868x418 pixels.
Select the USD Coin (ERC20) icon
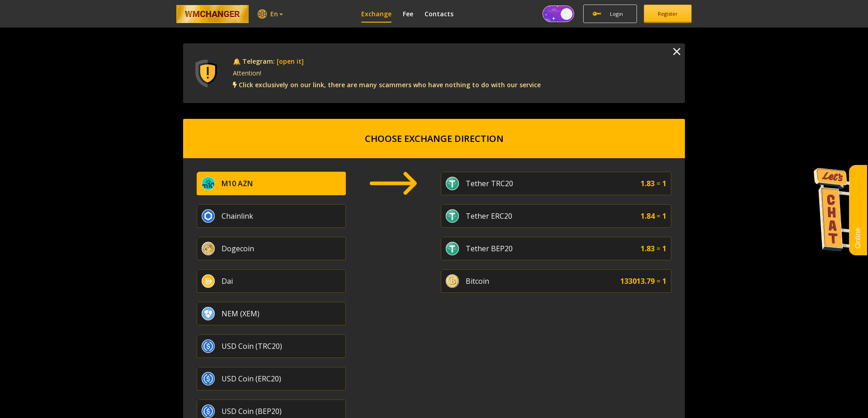[208, 379]
